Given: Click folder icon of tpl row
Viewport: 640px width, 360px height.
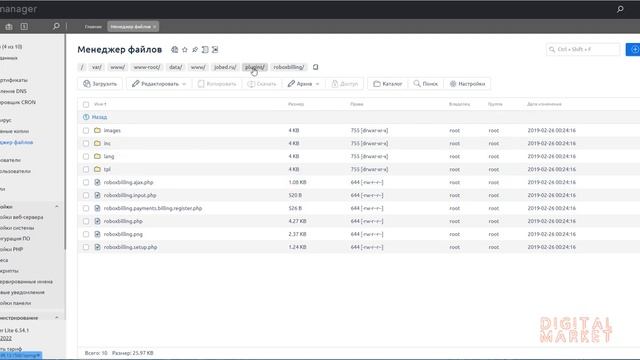Looking at the screenshot, I should coord(97,169).
